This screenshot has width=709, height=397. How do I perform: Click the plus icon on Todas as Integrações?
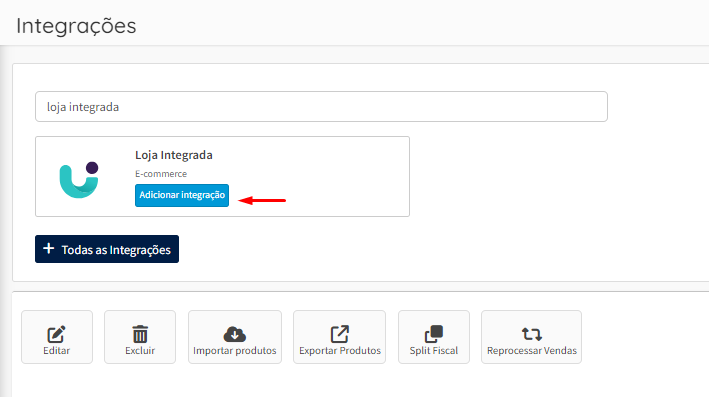[48, 249]
